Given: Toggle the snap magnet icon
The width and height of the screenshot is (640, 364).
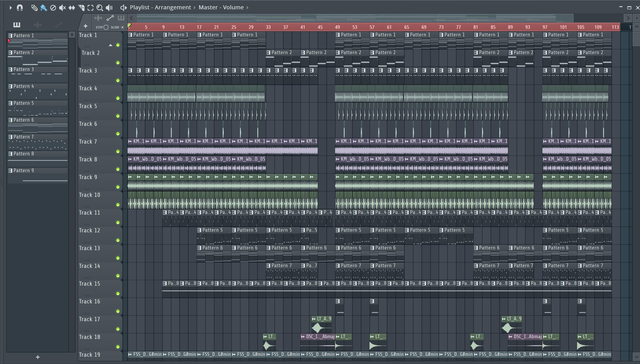Looking at the screenshot, I should coord(20,8).
